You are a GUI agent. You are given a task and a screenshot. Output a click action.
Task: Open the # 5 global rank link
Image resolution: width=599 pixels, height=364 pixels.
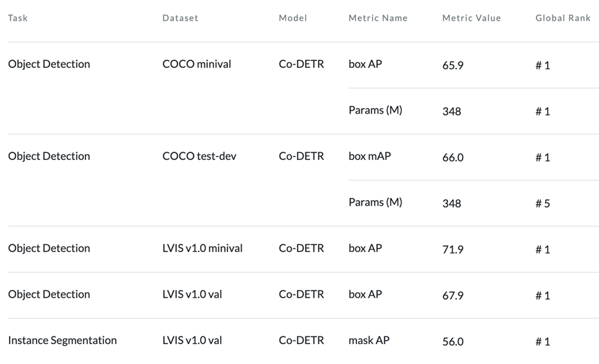coord(543,203)
